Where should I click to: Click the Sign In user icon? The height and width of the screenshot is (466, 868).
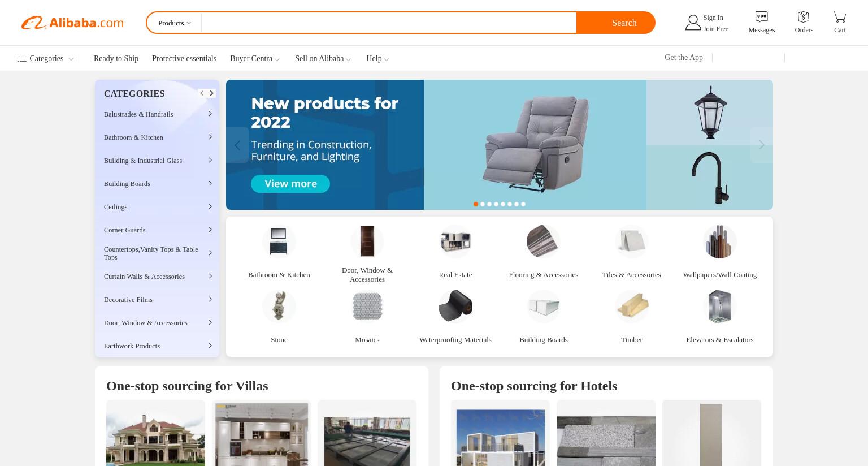pyautogui.click(x=693, y=23)
